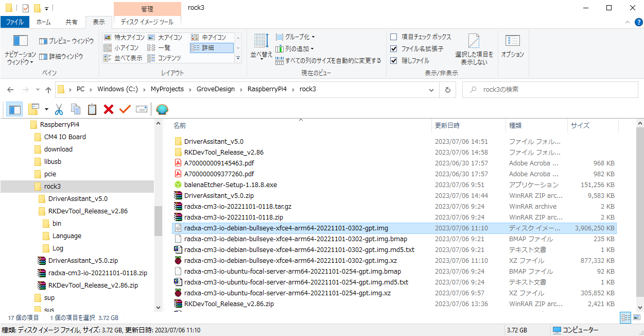Switch to 表示 tab
The image size is (644, 336).
pos(98,22)
